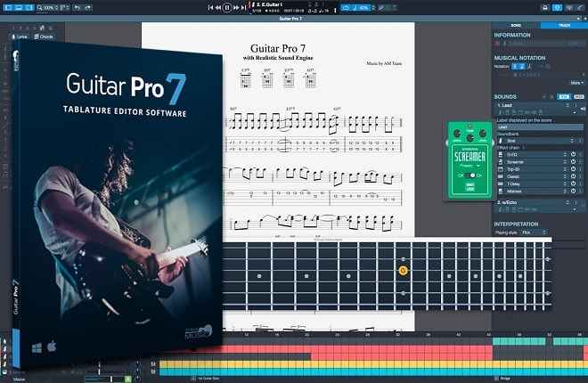The width and height of the screenshot is (588, 383).
Task: Switch to the Track tab
Action: click(x=564, y=27)
